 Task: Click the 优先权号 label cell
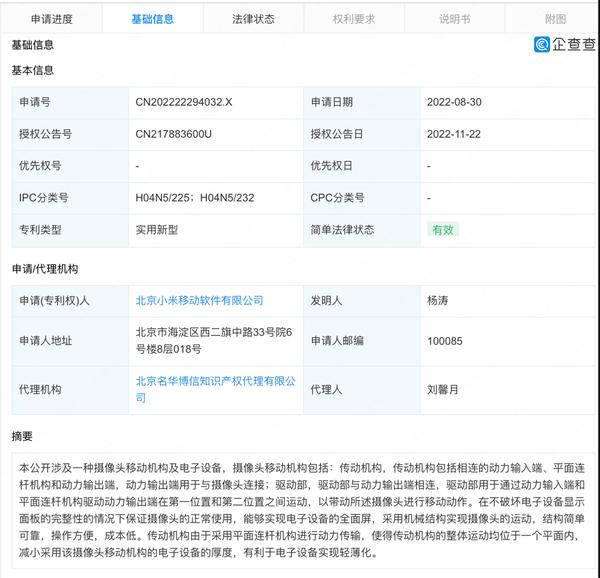(x=70, y=166)
